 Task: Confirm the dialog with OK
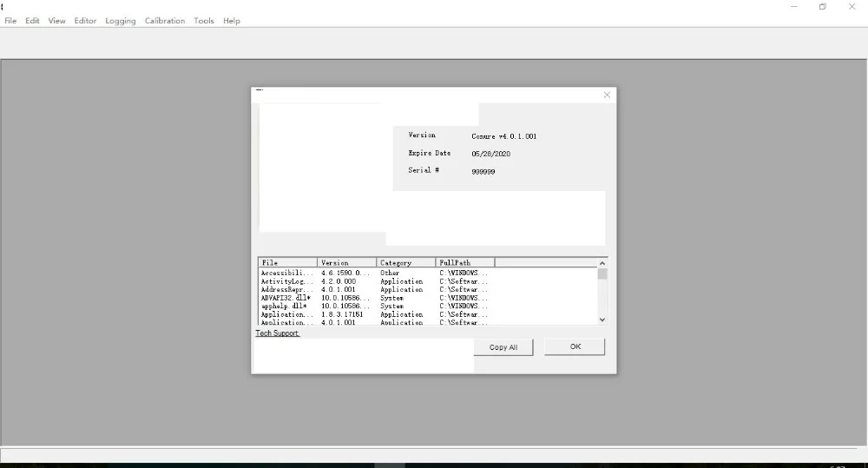(575, 346)
